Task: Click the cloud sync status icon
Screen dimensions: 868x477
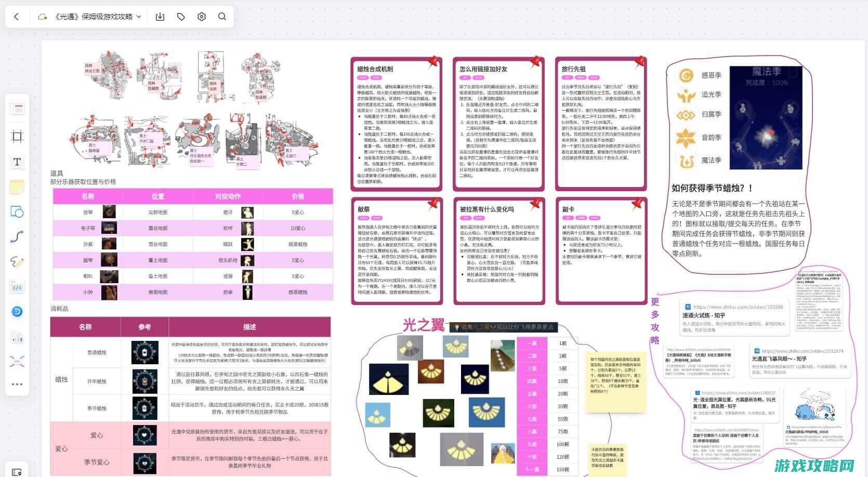Action: (x=42, y=17)
